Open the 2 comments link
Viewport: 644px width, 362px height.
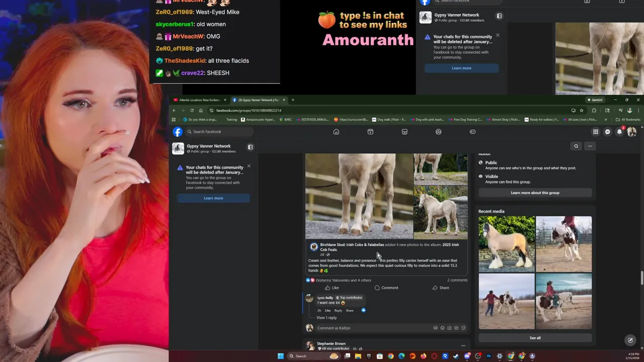[x=457, y=280]
